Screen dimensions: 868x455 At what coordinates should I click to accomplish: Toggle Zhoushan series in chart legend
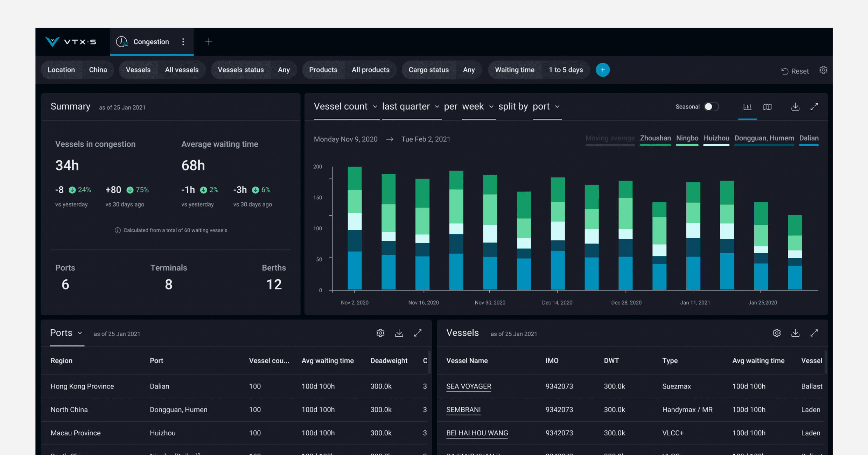tap(655, 138)
